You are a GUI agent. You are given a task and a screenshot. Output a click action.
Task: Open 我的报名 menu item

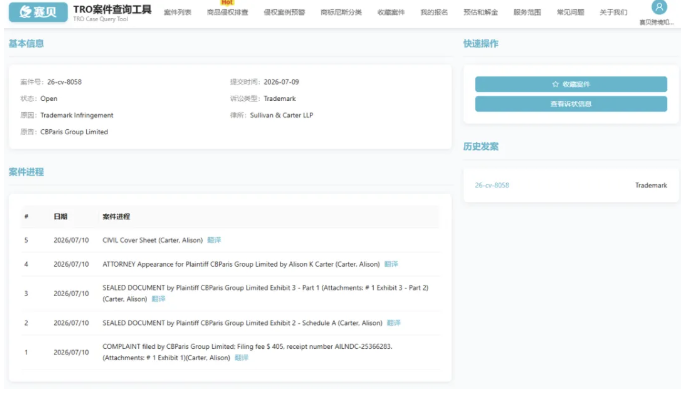click(434, 12)
